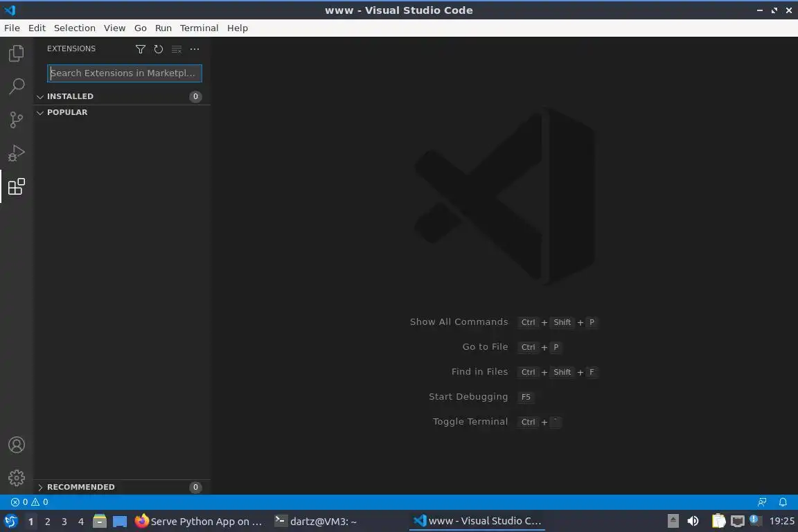Click the Go to File hint text
This screenshot has height=532, width=798.
485,346
